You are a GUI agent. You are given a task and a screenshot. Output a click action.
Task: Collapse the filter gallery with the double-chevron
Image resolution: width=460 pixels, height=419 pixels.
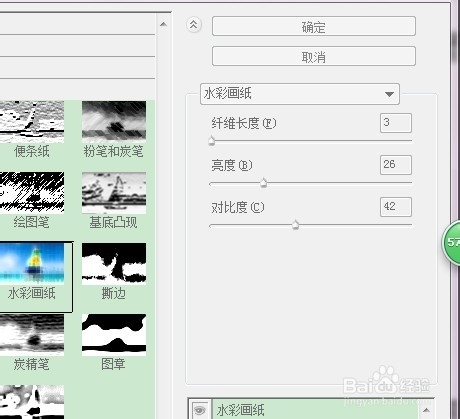[x=194, y=25]
